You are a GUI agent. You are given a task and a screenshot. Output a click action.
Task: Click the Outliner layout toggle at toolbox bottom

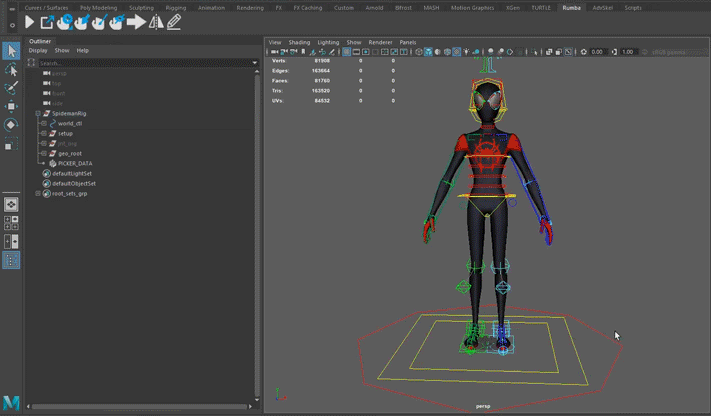point(11,260)
